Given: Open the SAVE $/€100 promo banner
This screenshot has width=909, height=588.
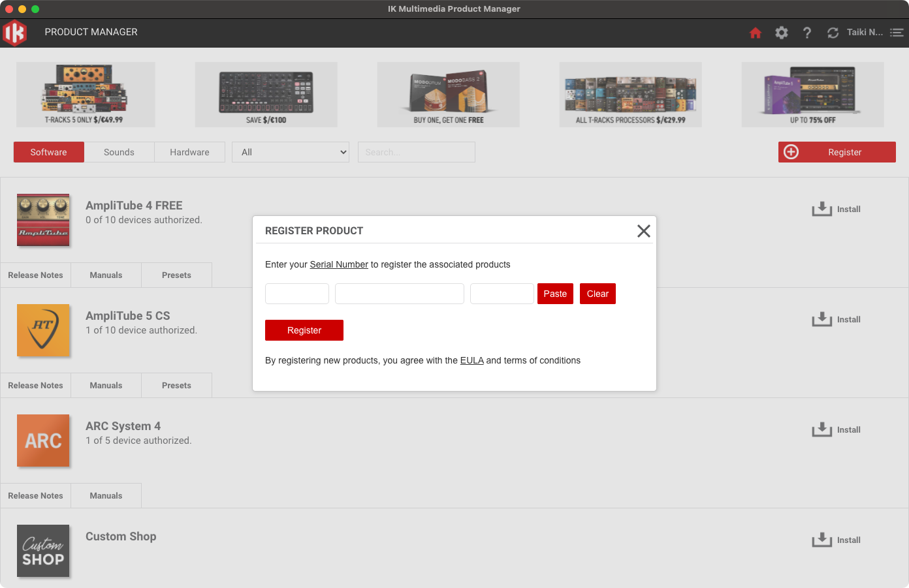Looking at the screenshot, I should (266, 95).
